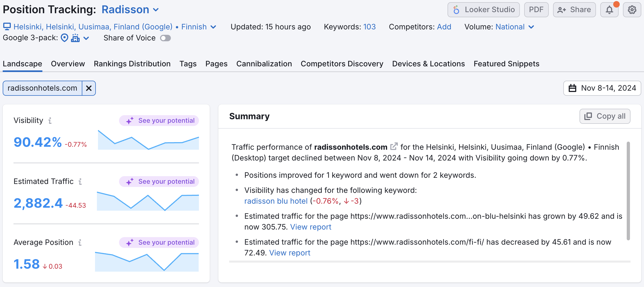Screen dimensions: 644x287
Task: Open the Pages tab
Action: tap(216, 64)
